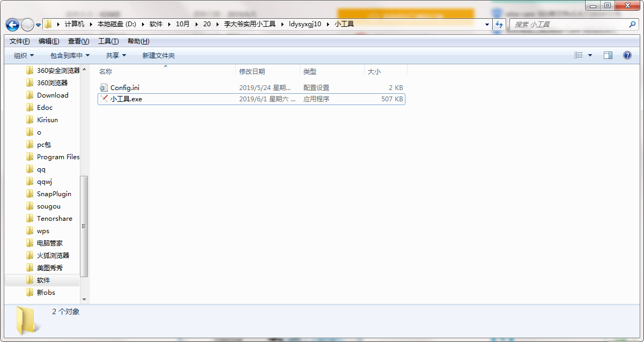
Task: Open the recent locations dropdown arrow
Action: pos(38,25)
